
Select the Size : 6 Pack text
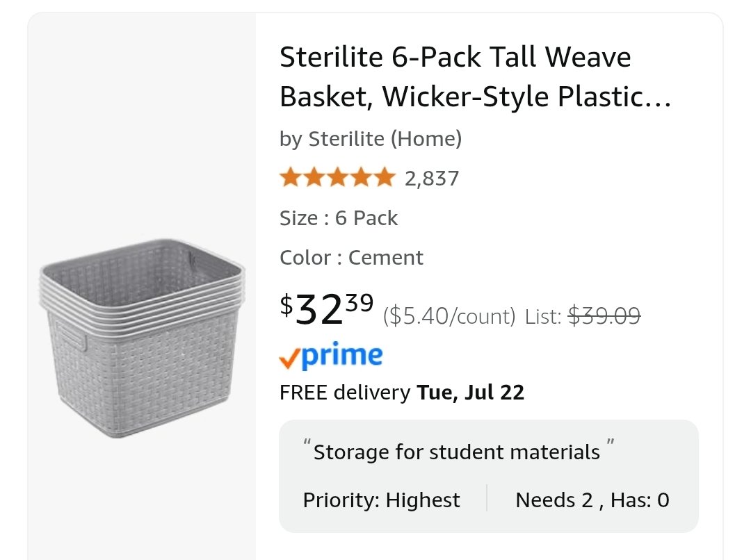(x=339, y=217)
